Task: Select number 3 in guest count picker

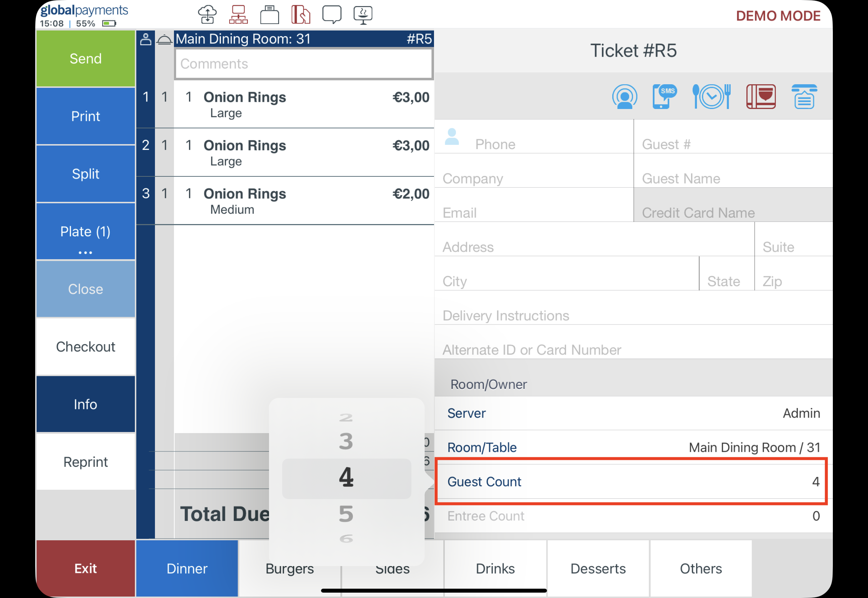Action: (x=346, y=441)
